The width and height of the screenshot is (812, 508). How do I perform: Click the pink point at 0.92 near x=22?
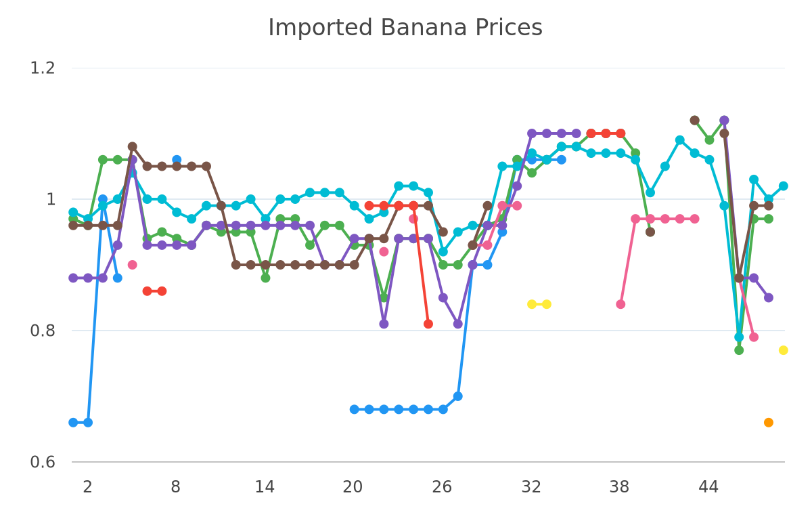[x=384, y=252]
